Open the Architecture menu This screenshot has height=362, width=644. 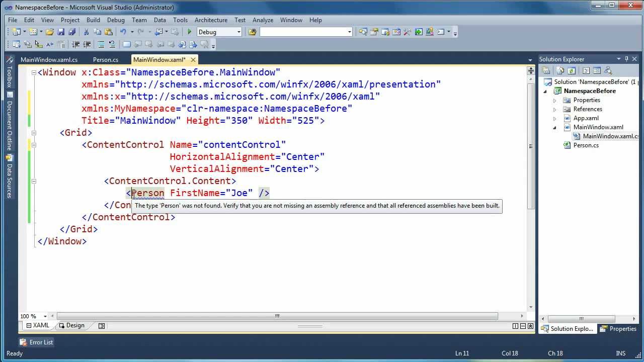tap(211, 20)
